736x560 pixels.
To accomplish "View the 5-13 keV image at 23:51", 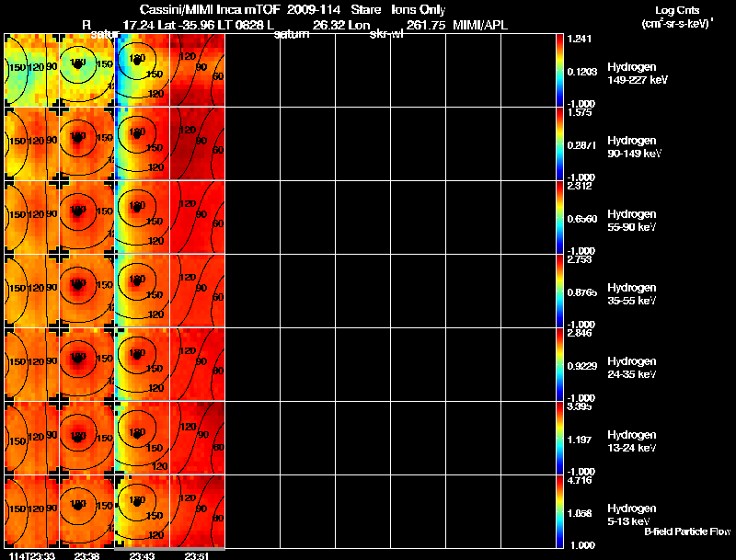I will tap(197, 511).
